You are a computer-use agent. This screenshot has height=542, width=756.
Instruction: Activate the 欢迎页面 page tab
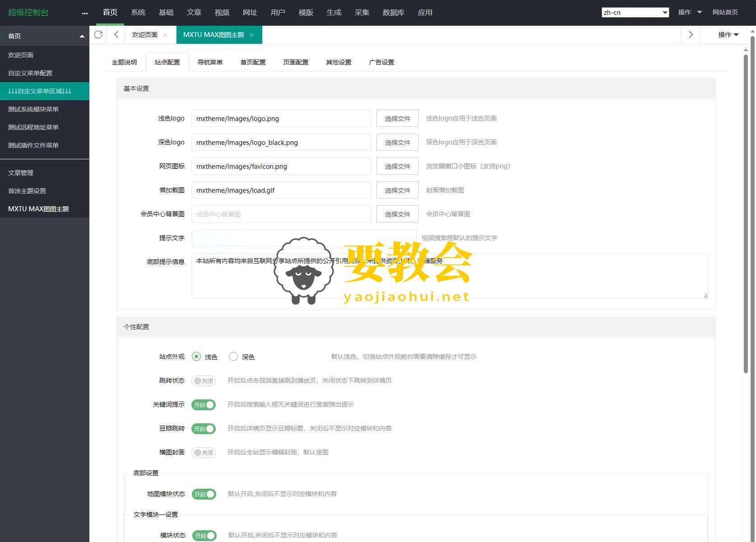tap(144, 35)
